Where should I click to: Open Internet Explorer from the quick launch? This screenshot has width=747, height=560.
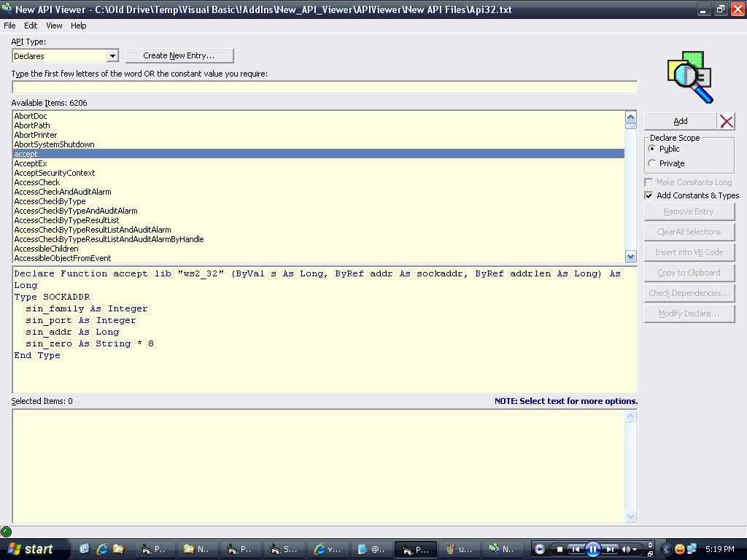pyautogui.click(x=102, y=549)
